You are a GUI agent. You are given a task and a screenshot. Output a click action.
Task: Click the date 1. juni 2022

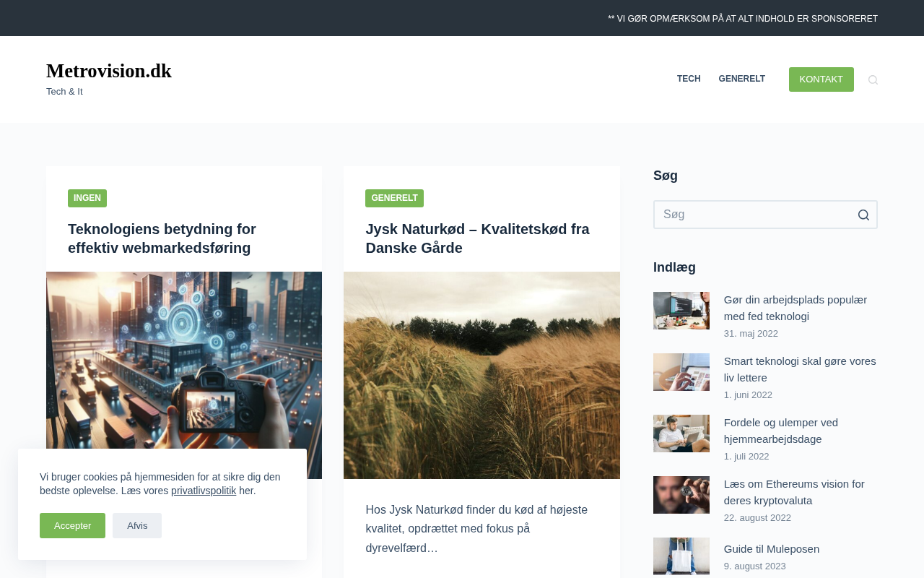pos(748,395)
